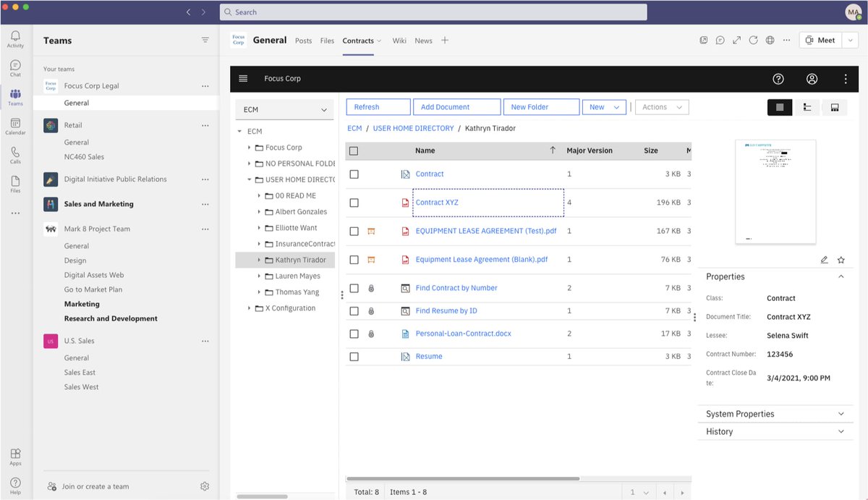
Task: Click the add tab plus icon
Action: coord(445,41)
